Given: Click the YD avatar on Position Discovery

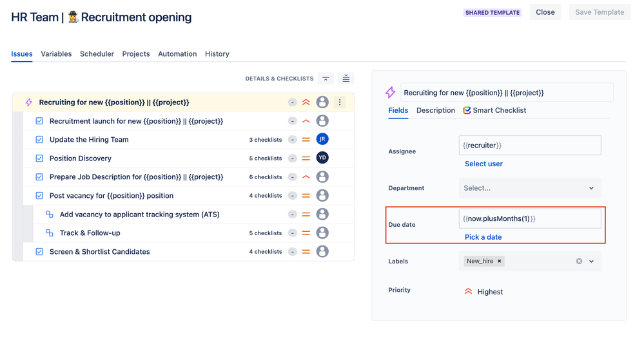Looking at the screenshot, I should (x=322, y=158).
